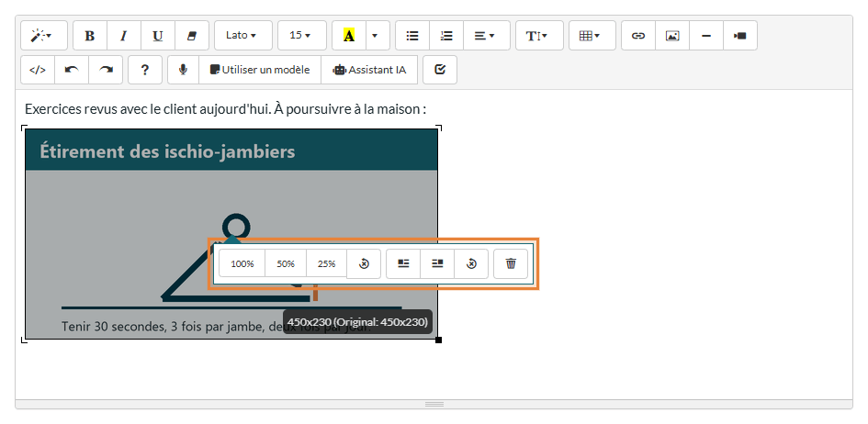Image resolution: width=868 pixels, height=424 pixels.
Task: Click the checkbox checklist icon
Action: [x=440, y=70]
